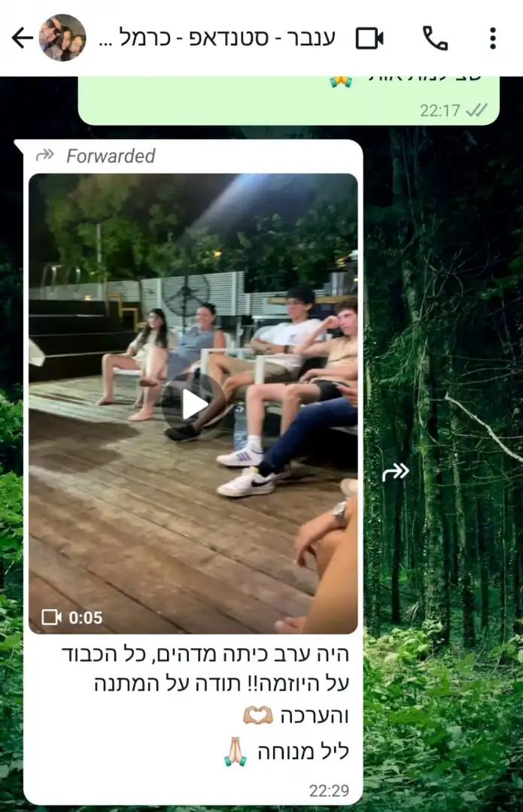
Task: Click the praying hands emoji after ליל מנוחה
Action: coord(236,751)
